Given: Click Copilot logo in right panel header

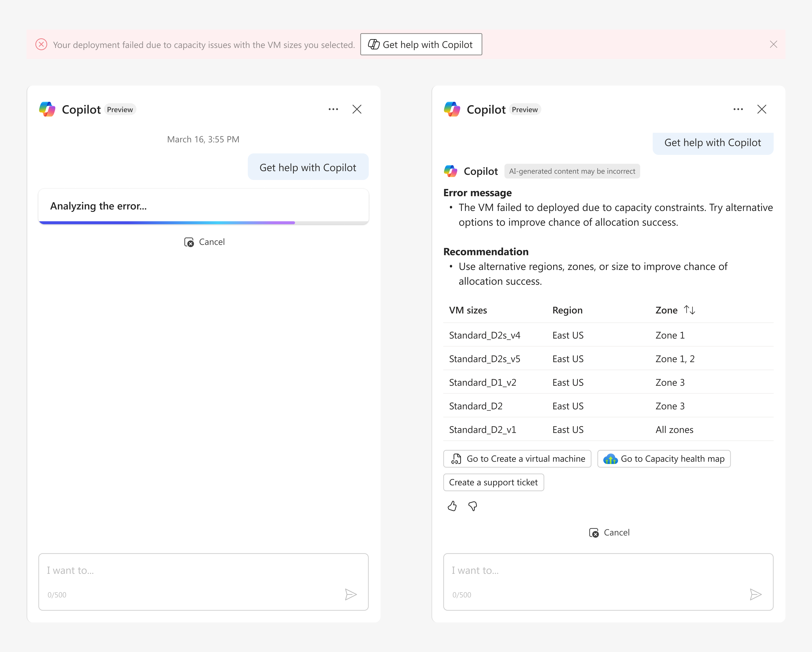Looking at the screenshot, I should [452, 109].
